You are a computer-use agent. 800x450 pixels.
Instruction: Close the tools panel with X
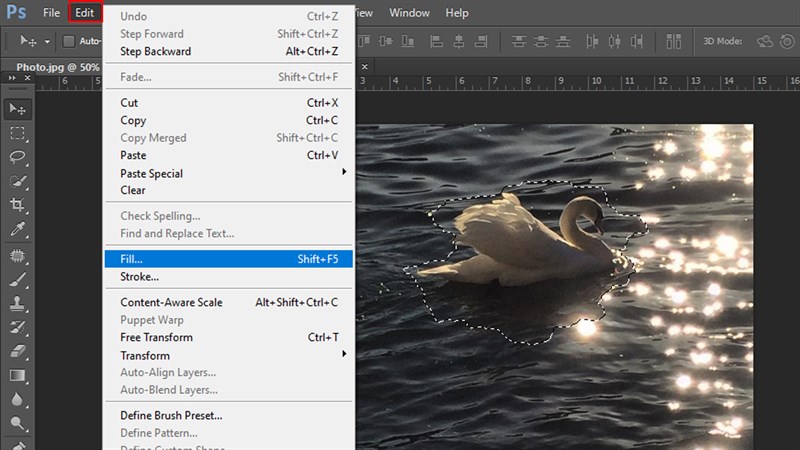click(28, 78)
